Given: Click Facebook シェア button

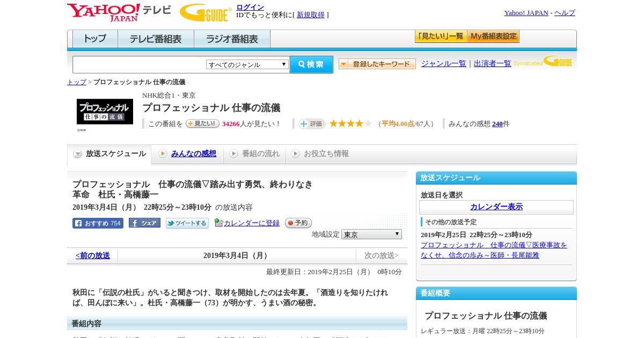Looking at the screenshot, I should point(144,223).
